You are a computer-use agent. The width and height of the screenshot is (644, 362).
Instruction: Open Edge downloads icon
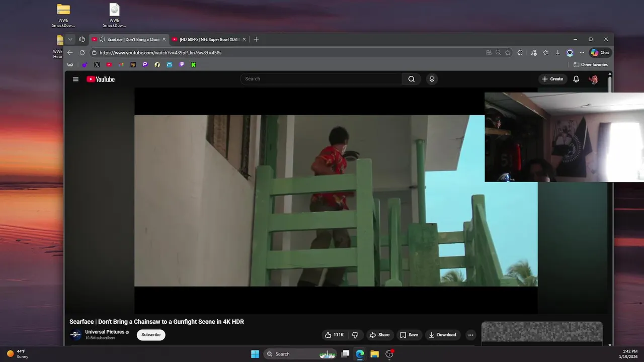click(x=557, y=52)
